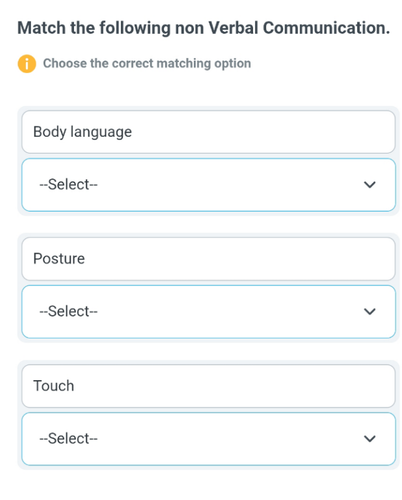The image size is (402, 500).
Task: Click the word 'Match' in the heading
Action: point(41,28)
